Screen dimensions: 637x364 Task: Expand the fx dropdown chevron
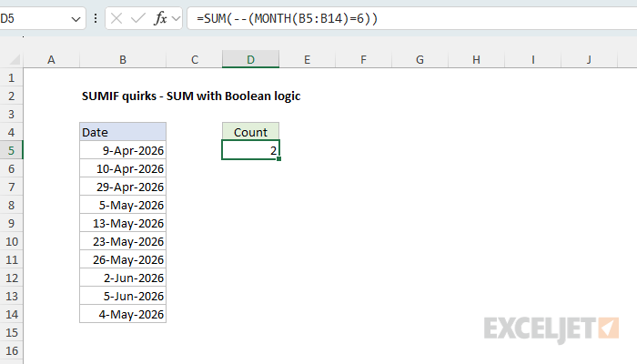(176, 19)
